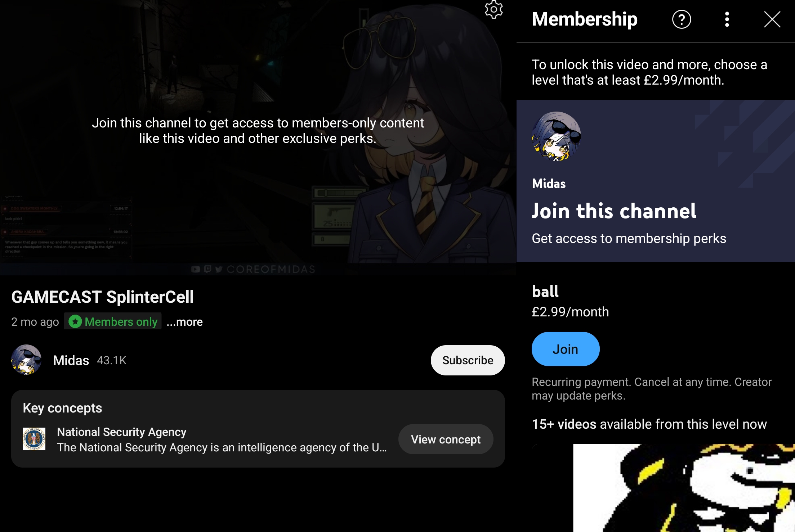Select the ball level name heading
The width and height of the screenshot is (795, 532).
click(545, 292)
